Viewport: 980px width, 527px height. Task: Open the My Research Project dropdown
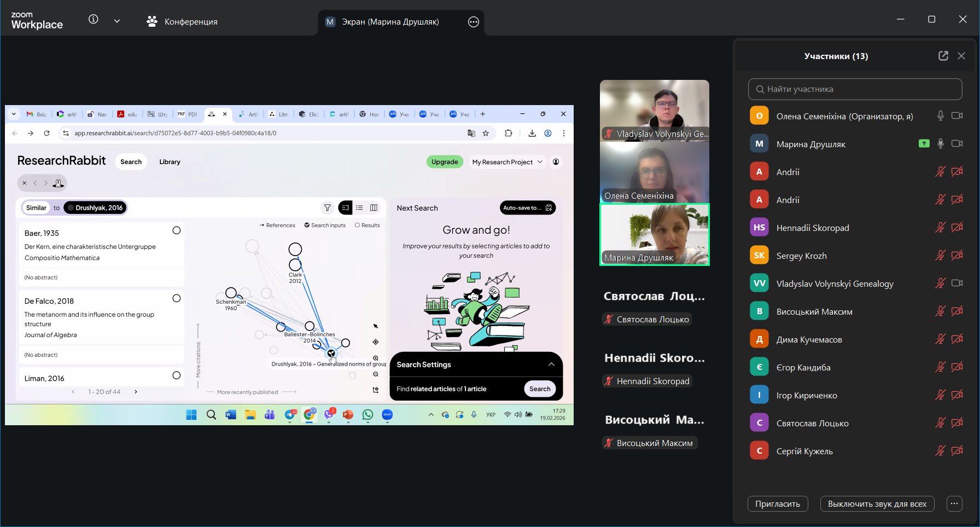coord(507,162)
